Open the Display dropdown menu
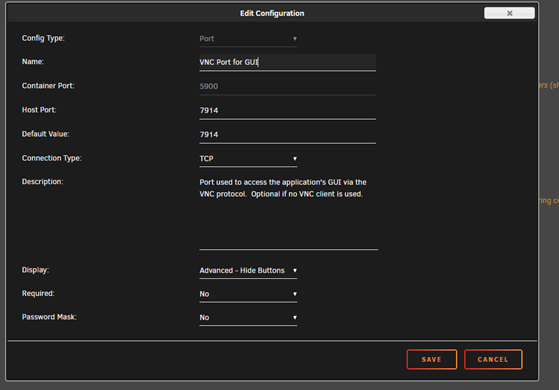 tap(248, 271)
